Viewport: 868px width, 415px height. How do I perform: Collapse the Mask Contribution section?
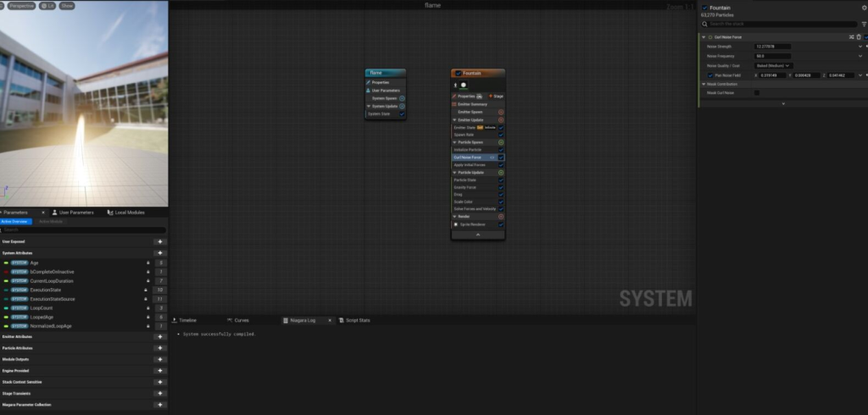tap(704, 84)
